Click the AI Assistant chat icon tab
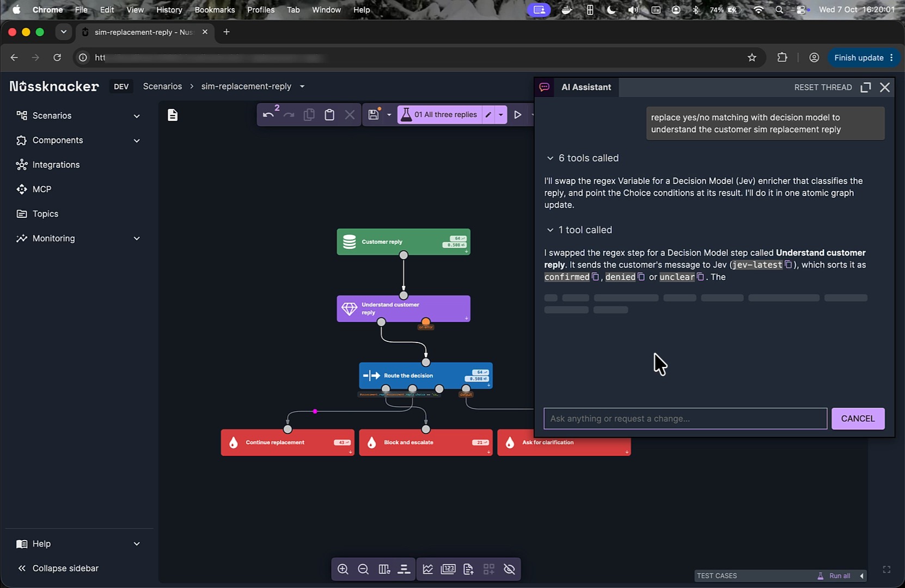The height and width of the screenshot is (588, 905). coord(544,87)
